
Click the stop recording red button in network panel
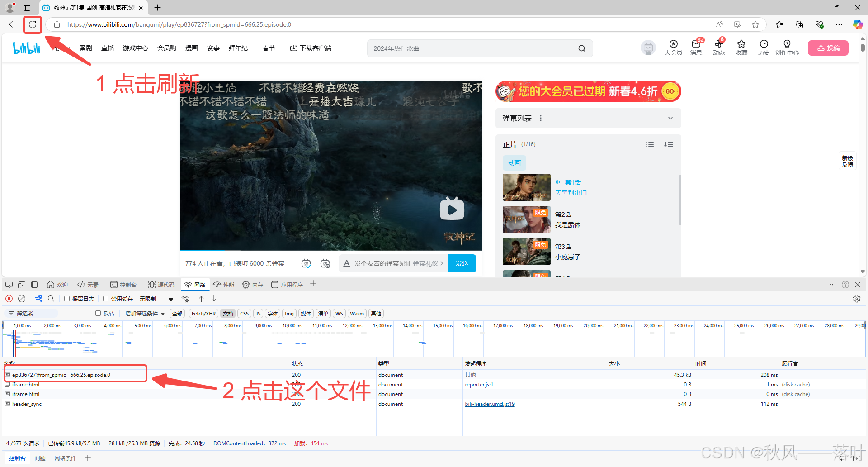click(x=9, y=299)
